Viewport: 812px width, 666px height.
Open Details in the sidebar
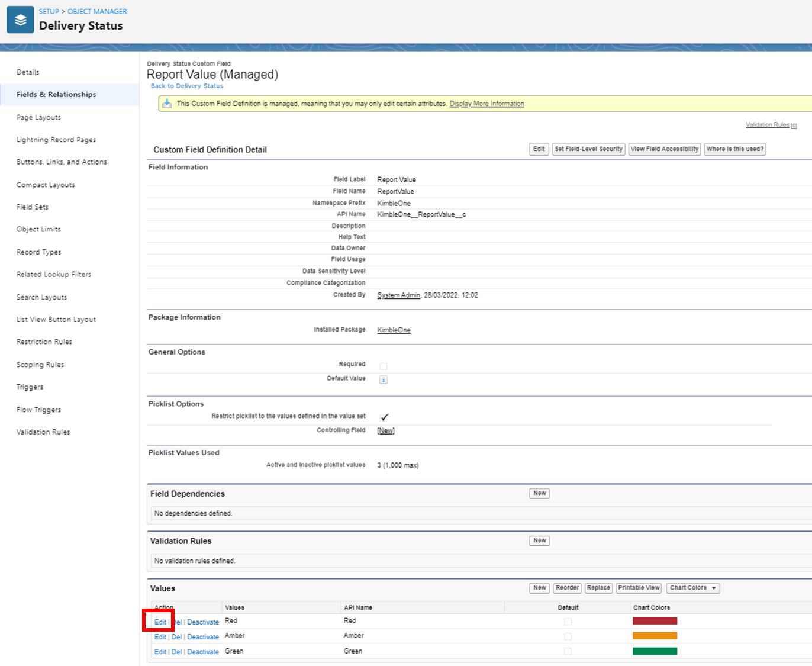pos(28,72)
